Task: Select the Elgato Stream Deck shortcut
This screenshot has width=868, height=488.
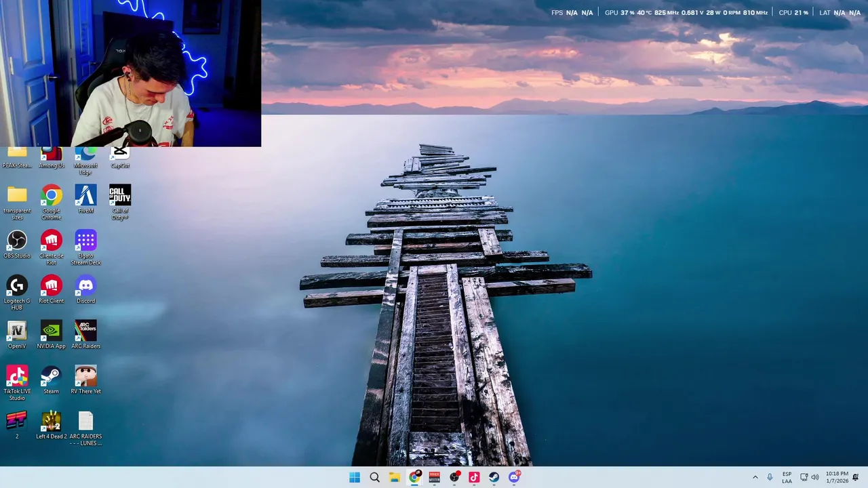Action: point(85,247)
